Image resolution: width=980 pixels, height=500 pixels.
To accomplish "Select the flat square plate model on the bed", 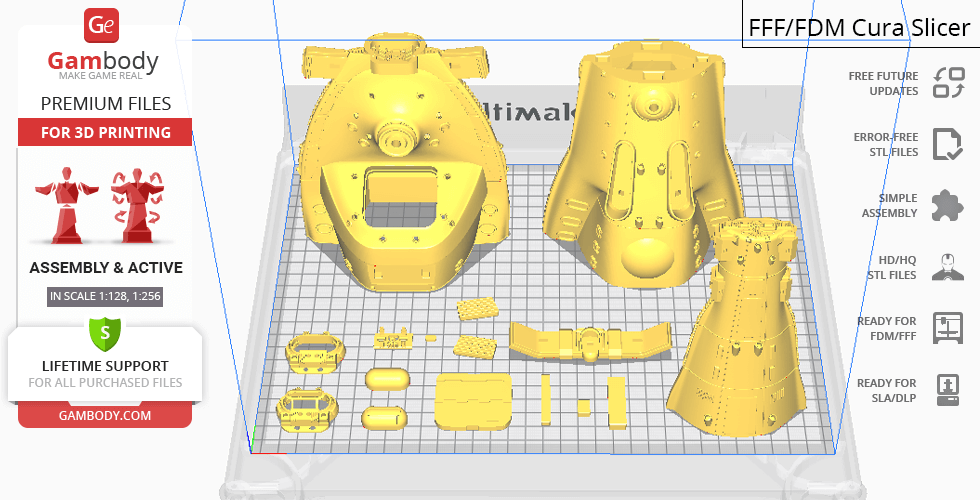I will click(474, 401).
